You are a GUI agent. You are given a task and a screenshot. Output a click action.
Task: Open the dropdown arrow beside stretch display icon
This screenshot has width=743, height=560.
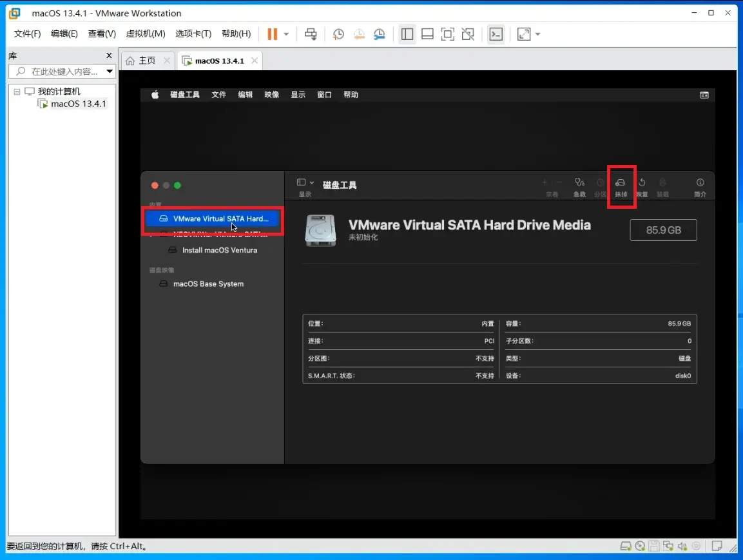pyautogui.click(x=538, y=34)
